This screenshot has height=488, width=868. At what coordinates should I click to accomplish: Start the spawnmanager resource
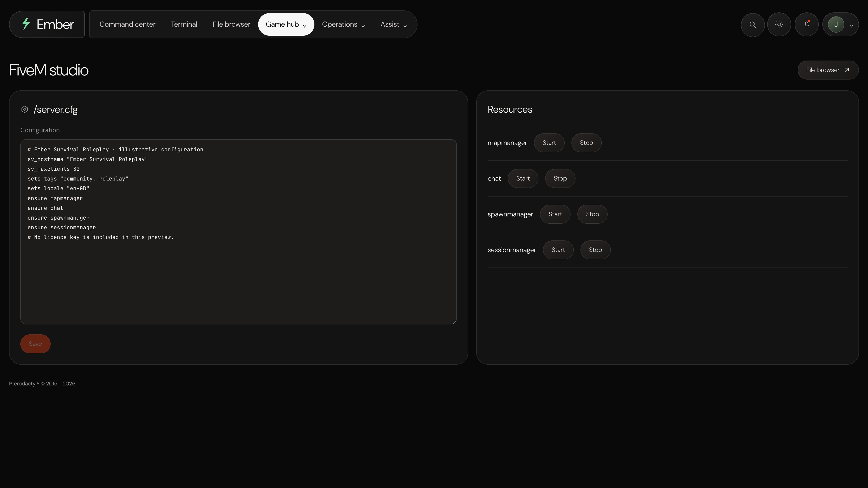pyautogui.click(x=555, y=214)
